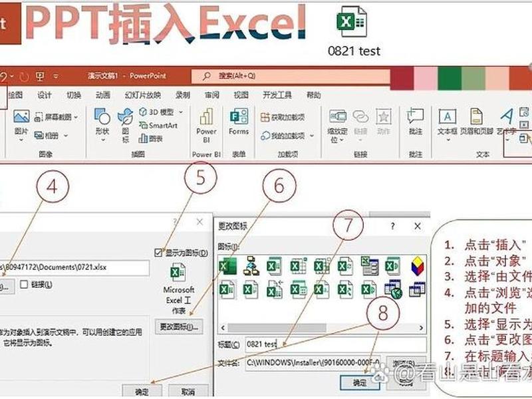Screen dimensions: 532x399
Task: Select the stacked calendar windows icon
Action: click(x=418, y=289)
